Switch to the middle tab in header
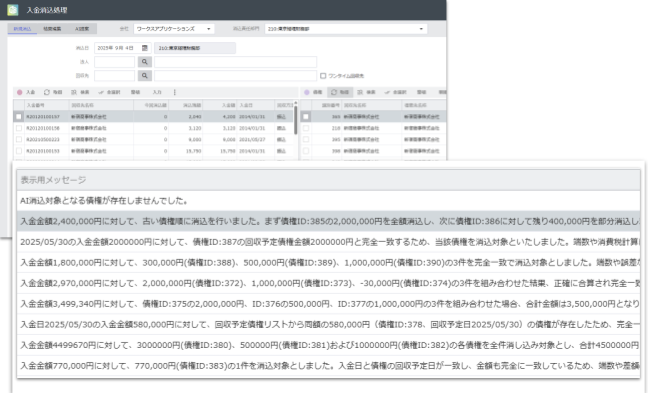 (x=52, y=29)
